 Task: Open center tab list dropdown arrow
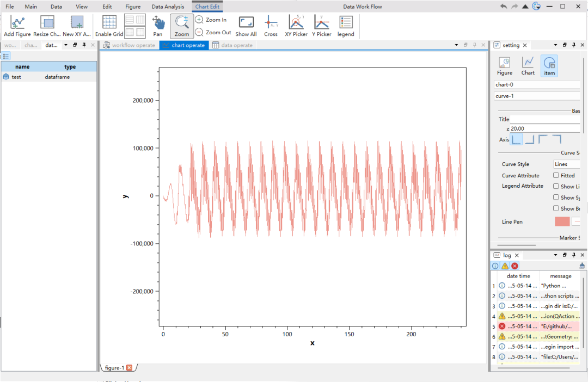click(x=456, y=45)
